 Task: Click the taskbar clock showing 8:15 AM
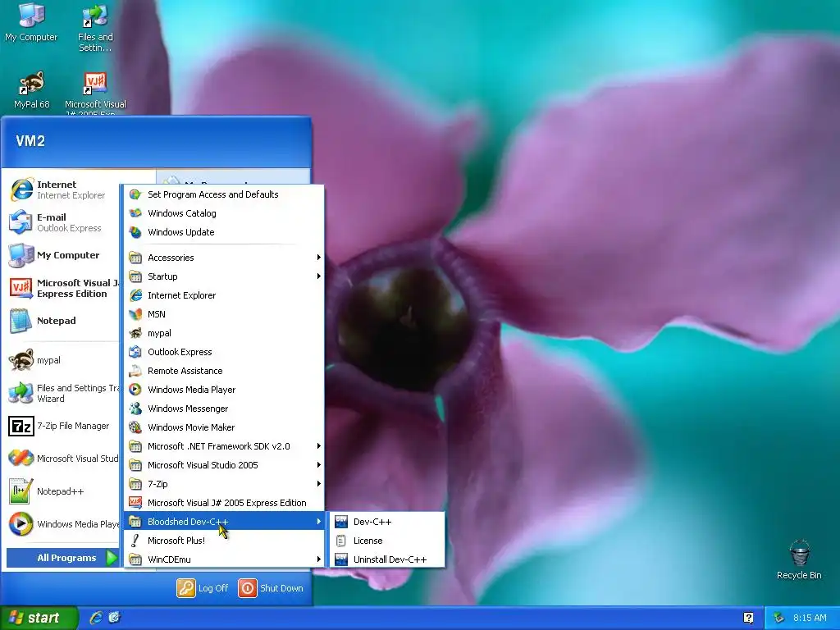tap(810, 618)
